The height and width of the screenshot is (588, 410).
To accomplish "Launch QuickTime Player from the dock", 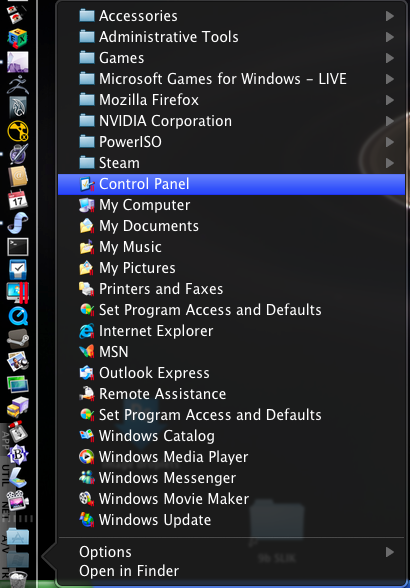I will pyautogui.click(x=18, y=316).
